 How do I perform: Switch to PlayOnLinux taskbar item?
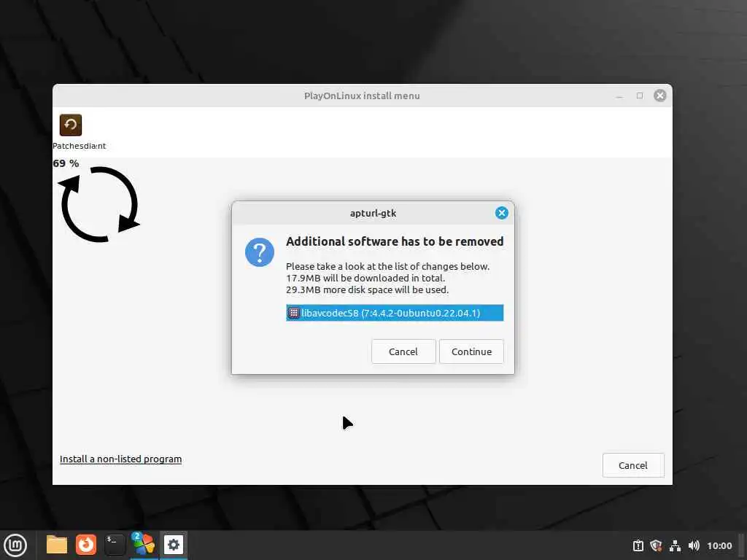tap(144, 545)
